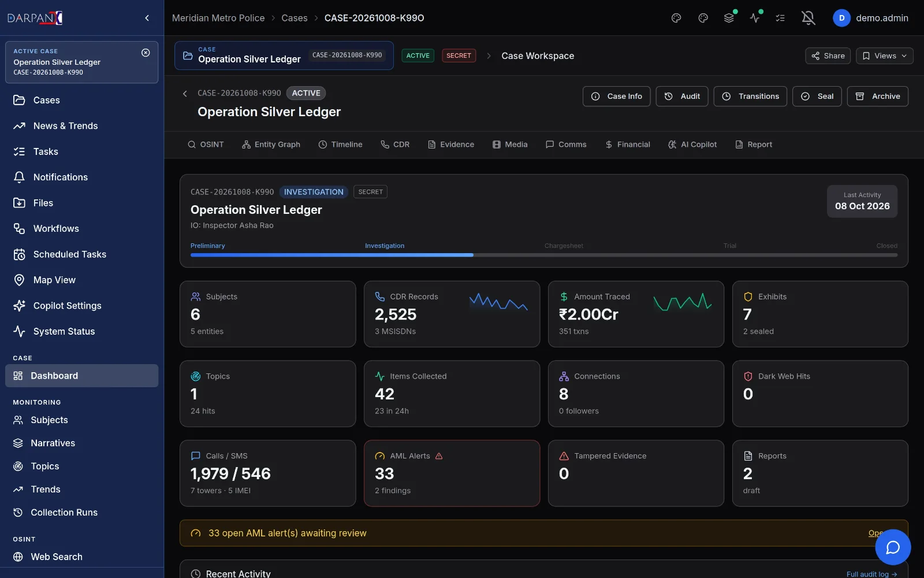Open the demo.admin user avatar
This screenshot has height=578, width=924.
point(841,18)
